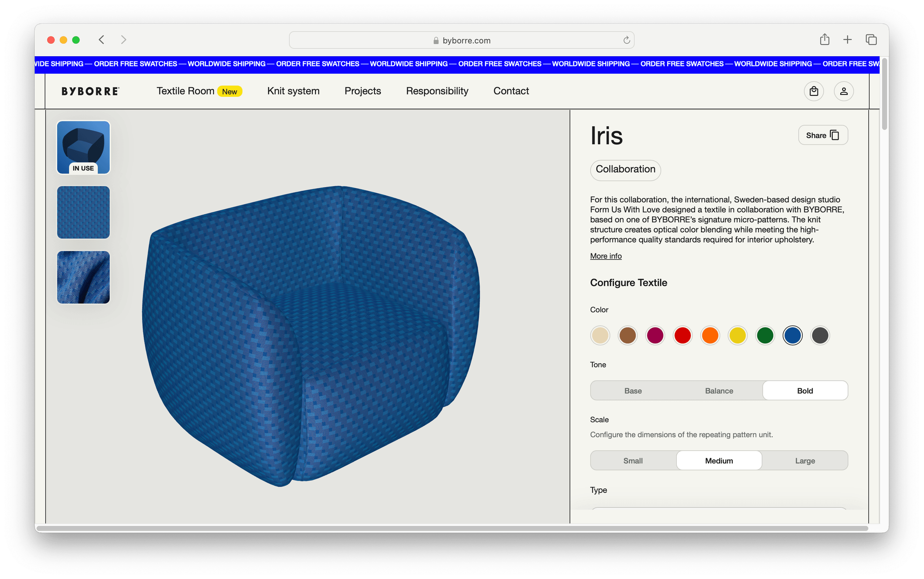The width and height of the screenshot is (924, 579).
Task: Click the Safari share icon
Action: 824,39
